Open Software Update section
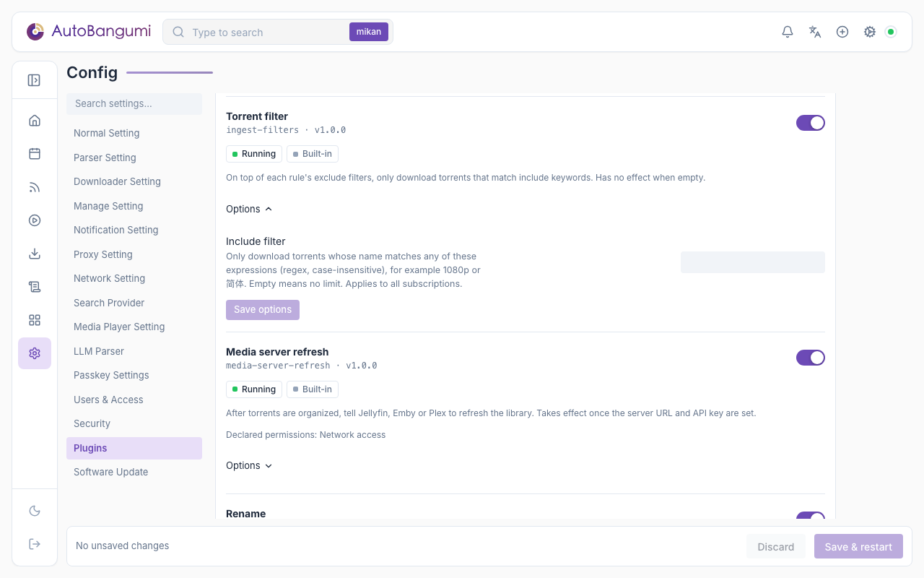 134,472
